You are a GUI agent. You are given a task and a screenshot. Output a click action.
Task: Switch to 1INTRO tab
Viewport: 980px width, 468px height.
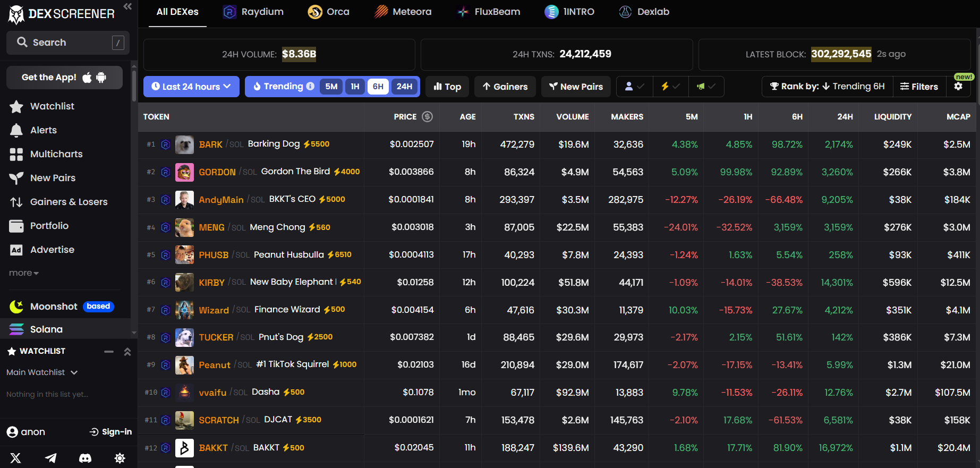pos(569,12)
